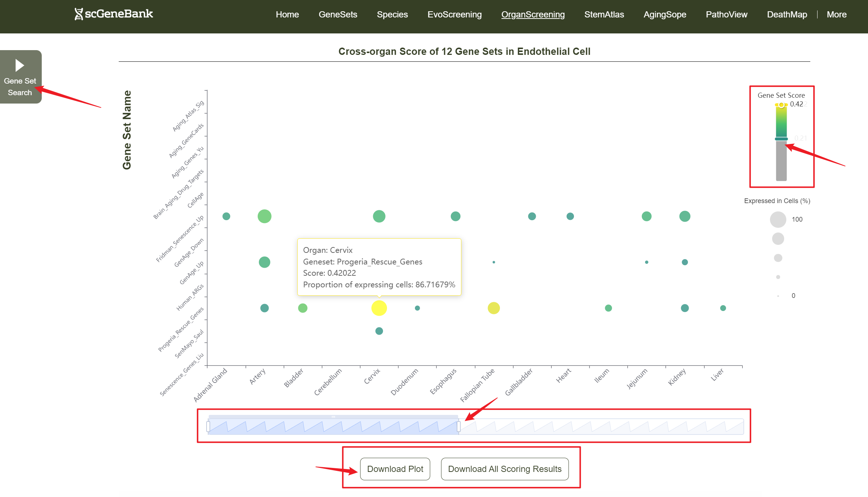This screenshot has height=497, width=868.
Task: Click Download All Scoring Results button
Action: tap(505, 469)
